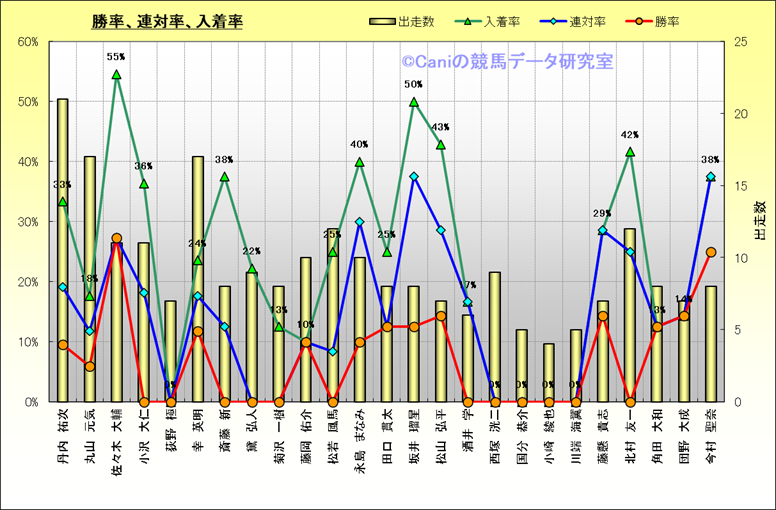Click the 出走数 bar legend icon
776x510 pixels.
pyautogui.click(x=383, y=20)
